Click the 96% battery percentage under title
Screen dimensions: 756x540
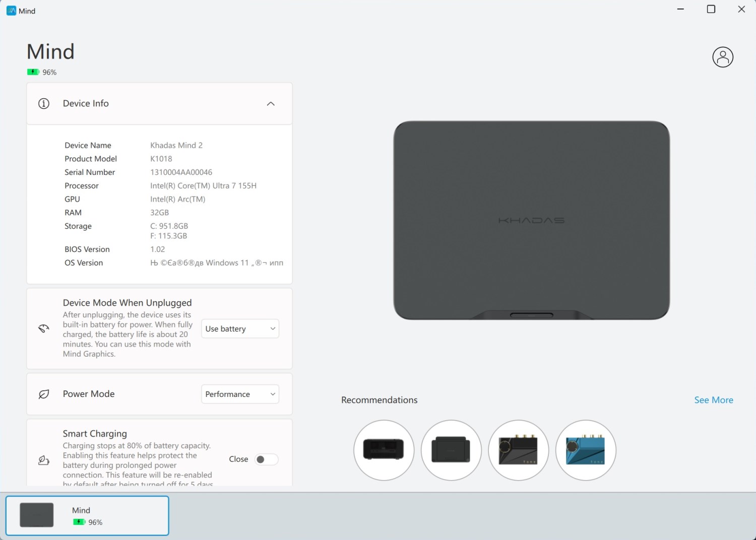click(49, 72)
